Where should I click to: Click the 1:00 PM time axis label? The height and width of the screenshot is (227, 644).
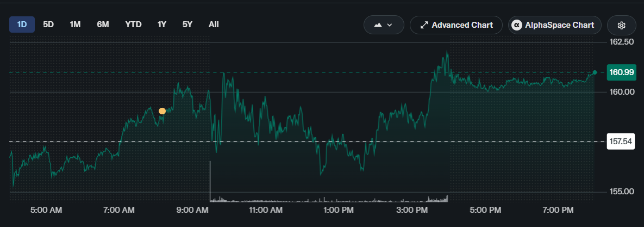(x=339, y=210)
